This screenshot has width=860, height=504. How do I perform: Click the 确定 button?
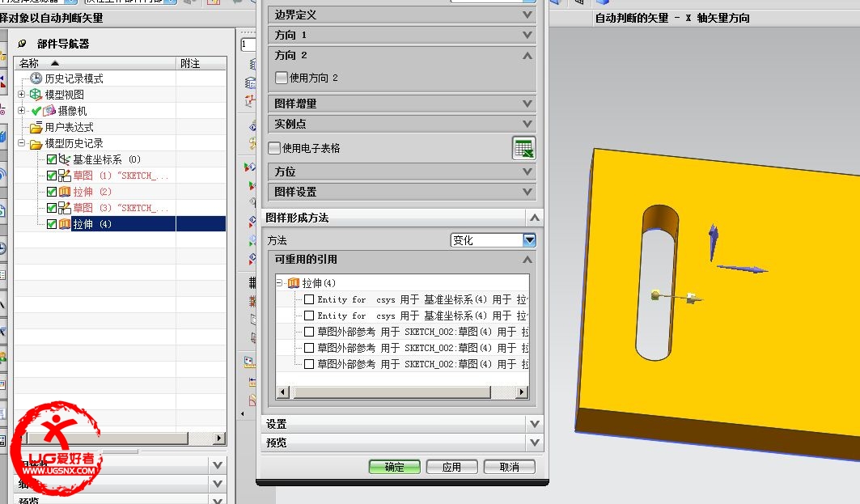394,467
